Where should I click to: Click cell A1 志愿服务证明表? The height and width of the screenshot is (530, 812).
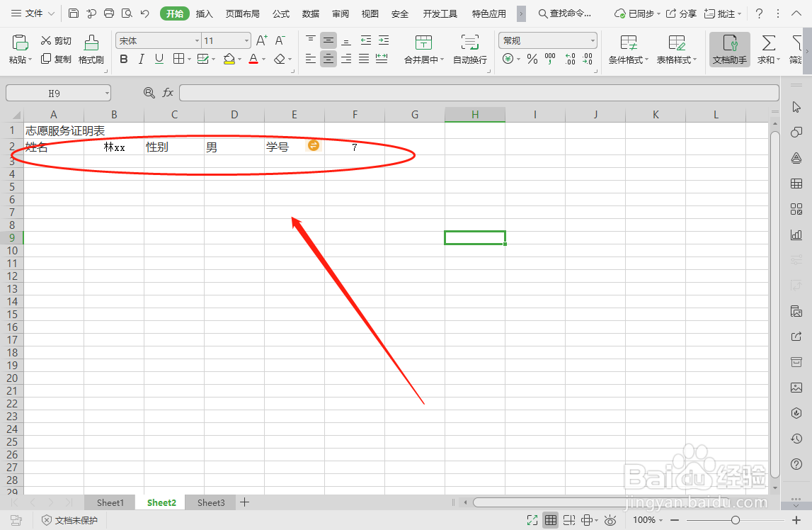(x=54, y=130)
